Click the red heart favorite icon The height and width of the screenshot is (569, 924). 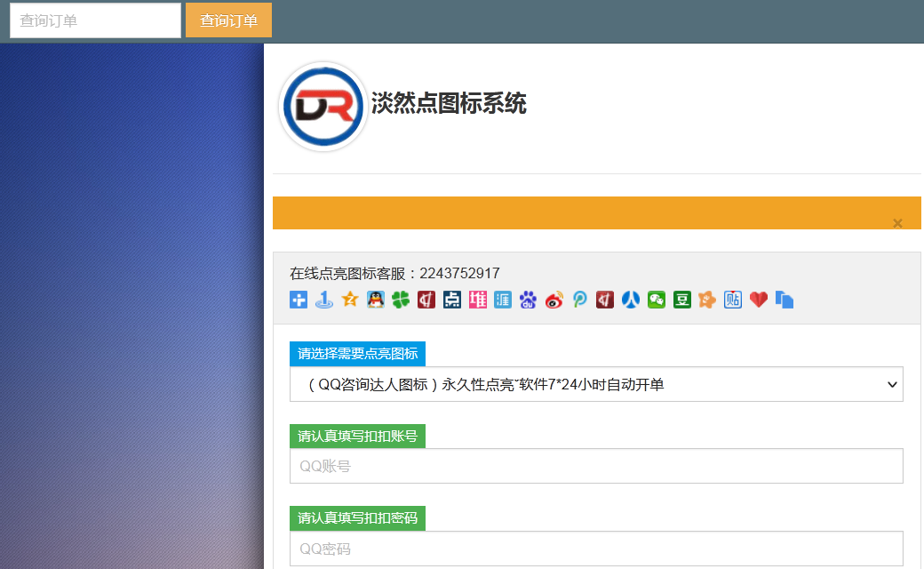click(x=758, y=300)
